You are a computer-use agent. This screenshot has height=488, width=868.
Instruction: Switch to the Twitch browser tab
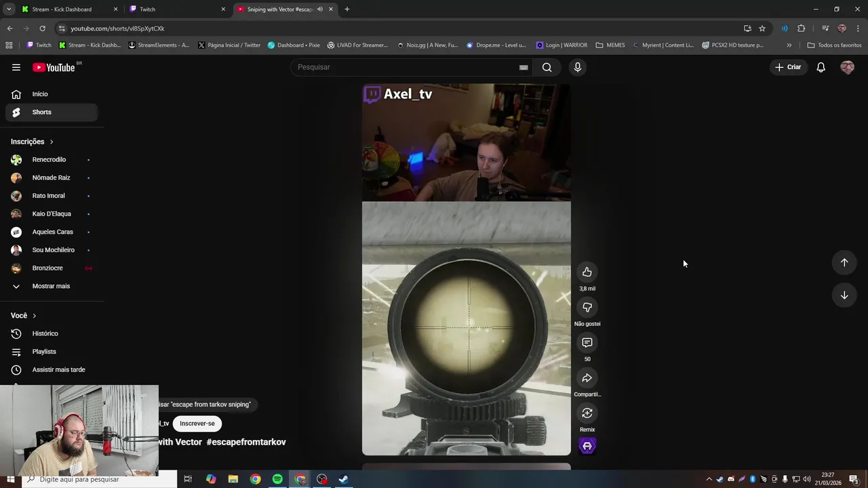tap(178, 9)
